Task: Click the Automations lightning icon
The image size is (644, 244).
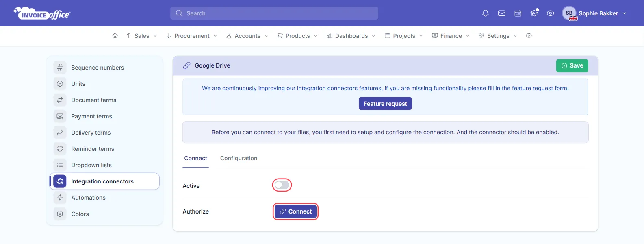Action: tap(60, 198)
